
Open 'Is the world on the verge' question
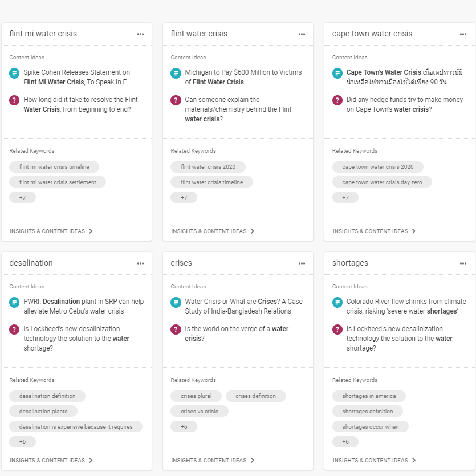point(237,333)
